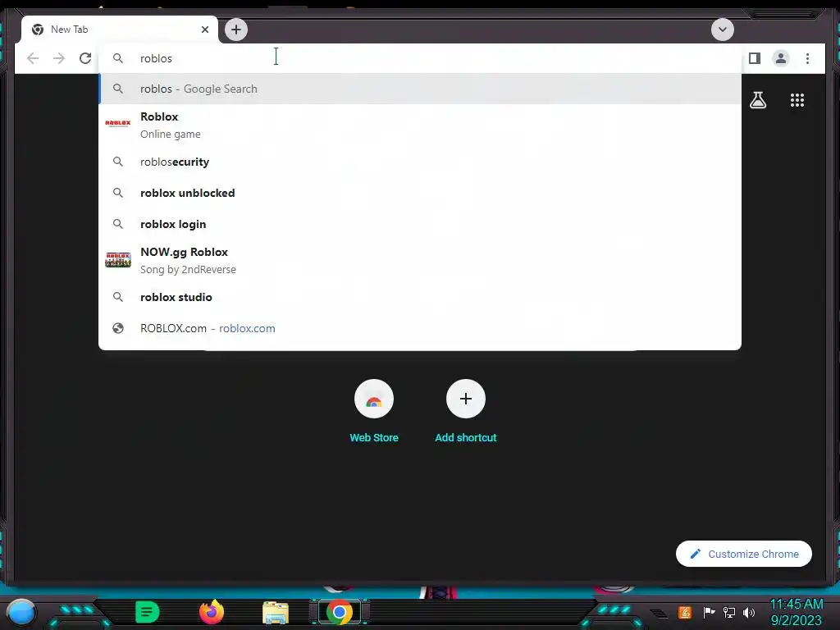The width and height of the screenshot is (840, 630).
Task: Toggle the side panel icon
Action: point(755,58)
